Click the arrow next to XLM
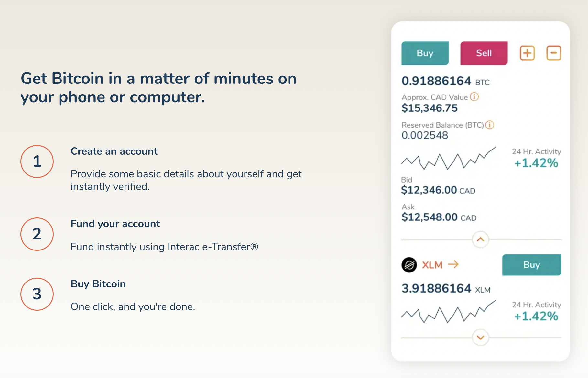The image size is (588, 378). point(453,264)
